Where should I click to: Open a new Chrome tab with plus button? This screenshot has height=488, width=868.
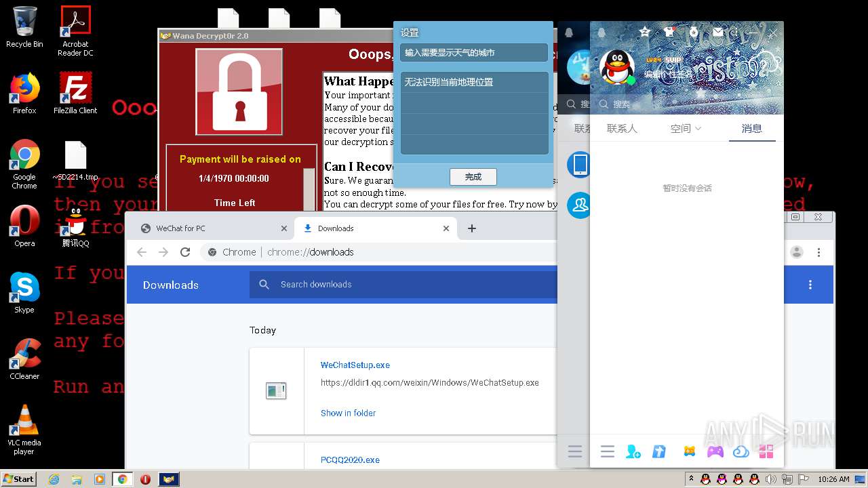[472, 228]
